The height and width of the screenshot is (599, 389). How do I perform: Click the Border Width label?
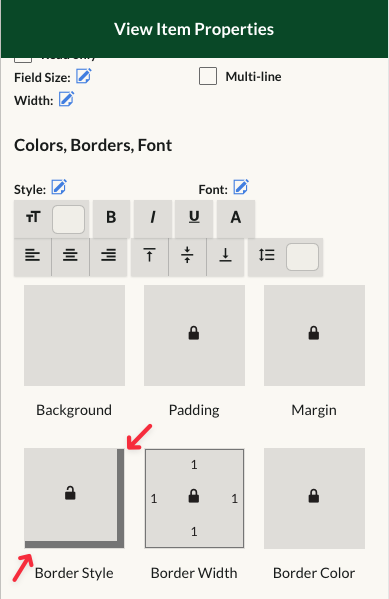pyautogui.click(x=194, y=573)
